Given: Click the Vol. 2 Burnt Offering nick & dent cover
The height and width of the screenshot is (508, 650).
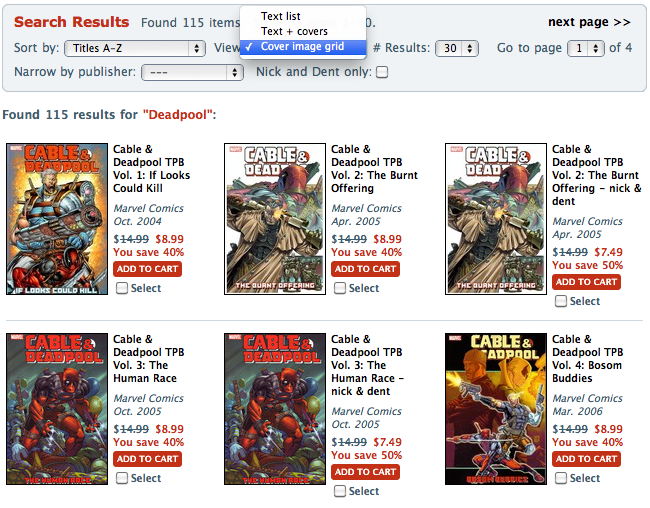Looking at the screenshot, I should point(496,219).
